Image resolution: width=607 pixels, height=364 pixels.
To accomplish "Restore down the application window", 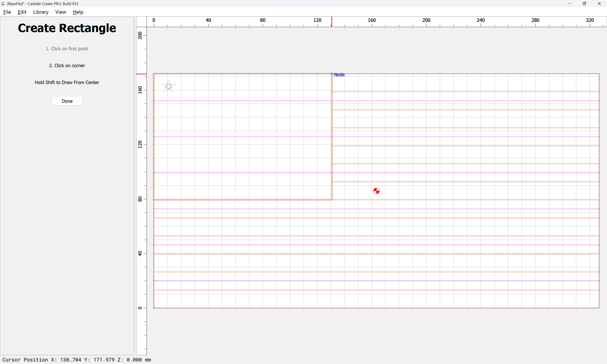I will point(584,4).
